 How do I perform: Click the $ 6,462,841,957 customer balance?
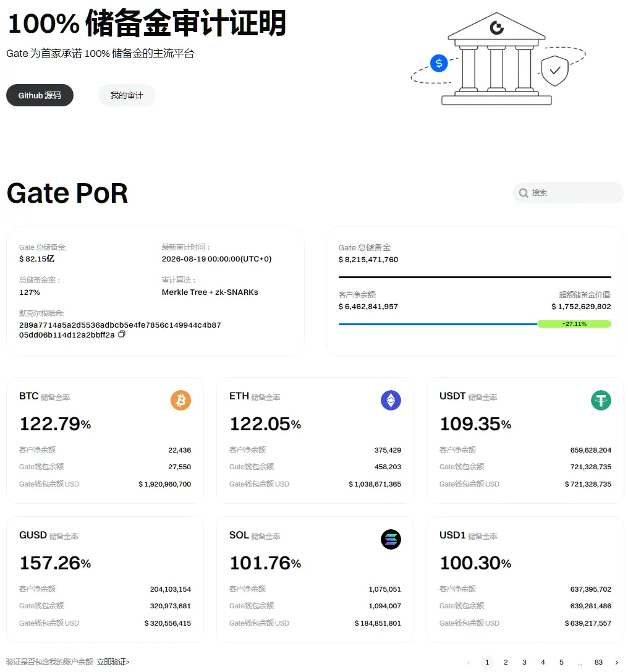coord(368,307)
